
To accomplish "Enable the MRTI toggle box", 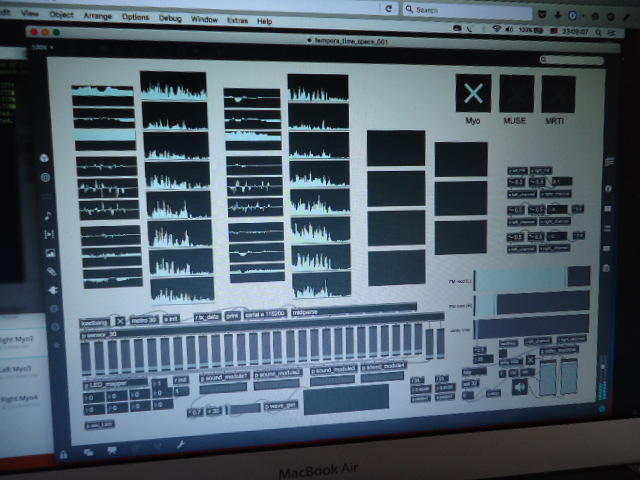I will [x=558, y=94].
